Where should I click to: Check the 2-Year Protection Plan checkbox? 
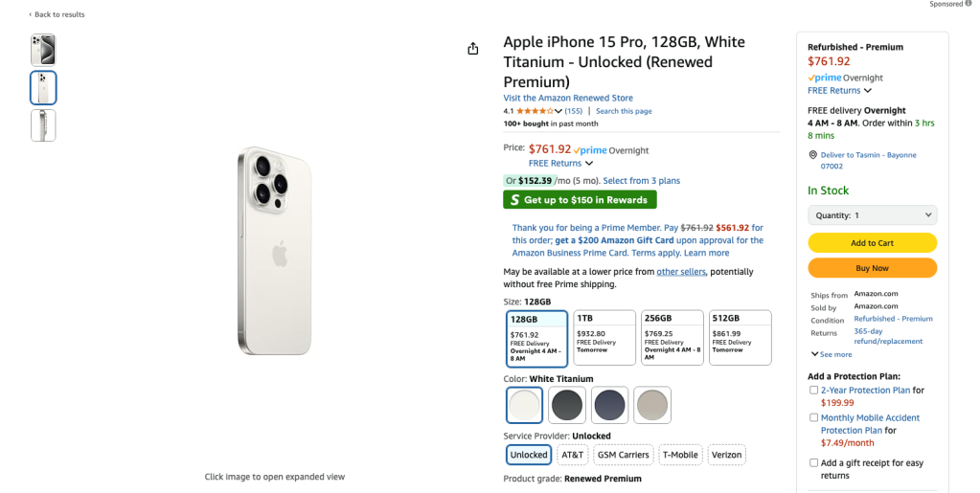(813, 390)
